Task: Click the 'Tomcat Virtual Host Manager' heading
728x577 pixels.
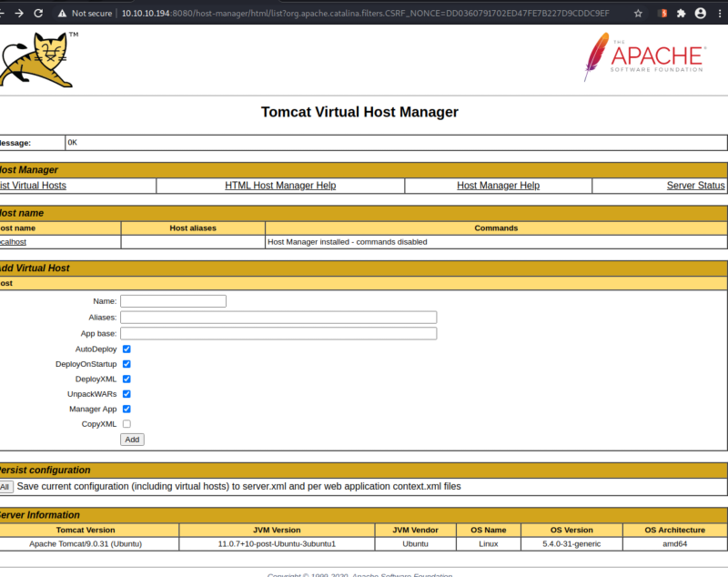Action: click(x=359, y=112)
